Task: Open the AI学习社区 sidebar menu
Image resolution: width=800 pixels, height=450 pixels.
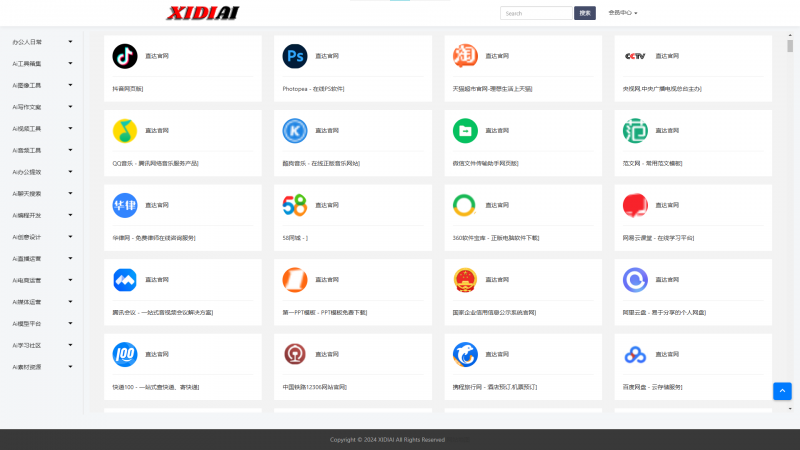Action: 42,345
